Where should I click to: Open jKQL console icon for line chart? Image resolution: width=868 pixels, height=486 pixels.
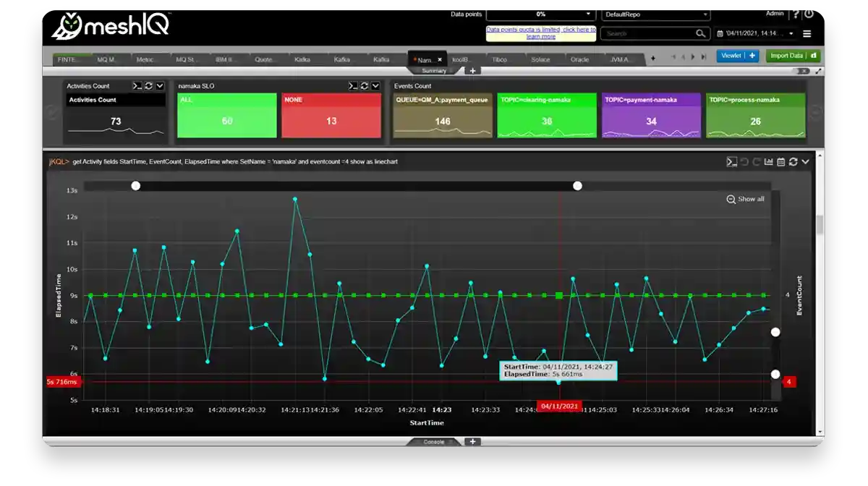(x=732, y=162)
